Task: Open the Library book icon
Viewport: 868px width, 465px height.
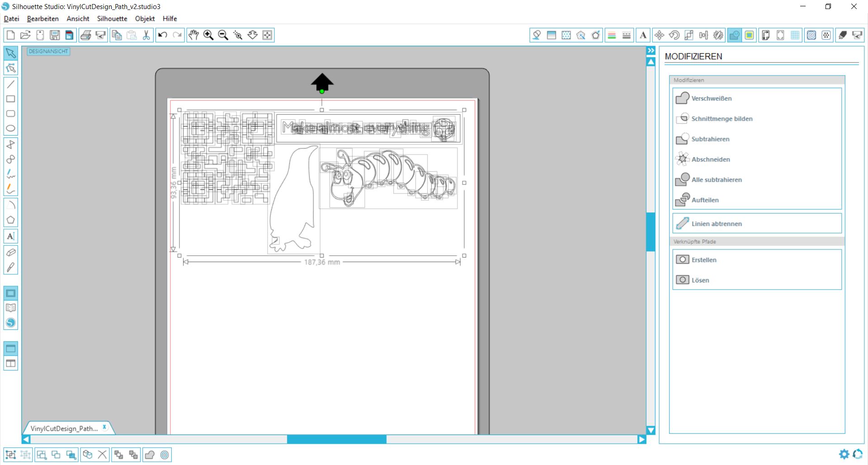Action: click(11, 308)
